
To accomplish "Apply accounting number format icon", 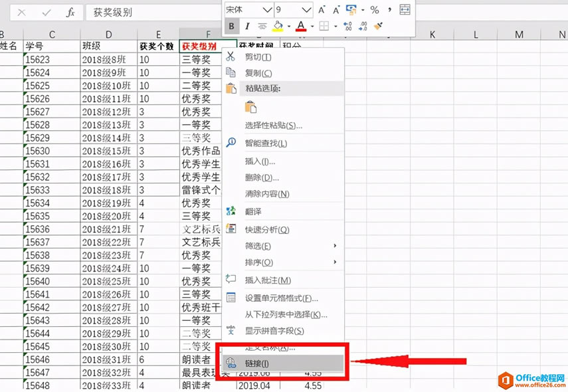I will [x=351, y=10].
